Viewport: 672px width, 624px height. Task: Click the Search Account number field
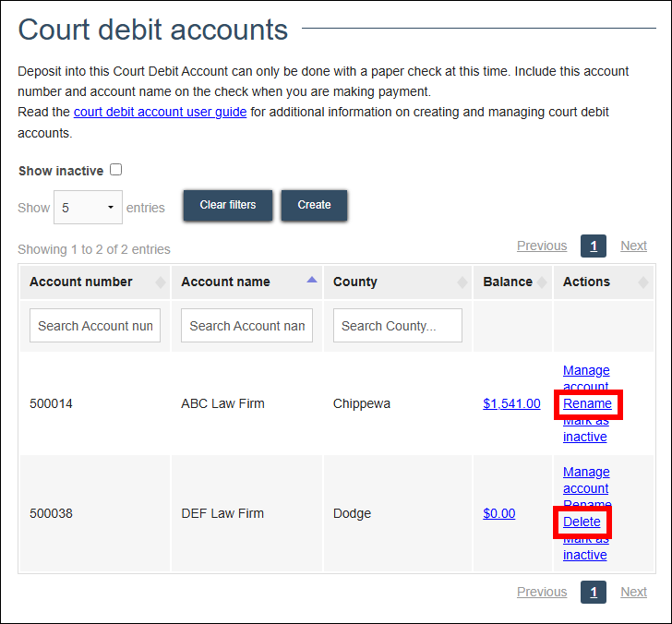95,326
